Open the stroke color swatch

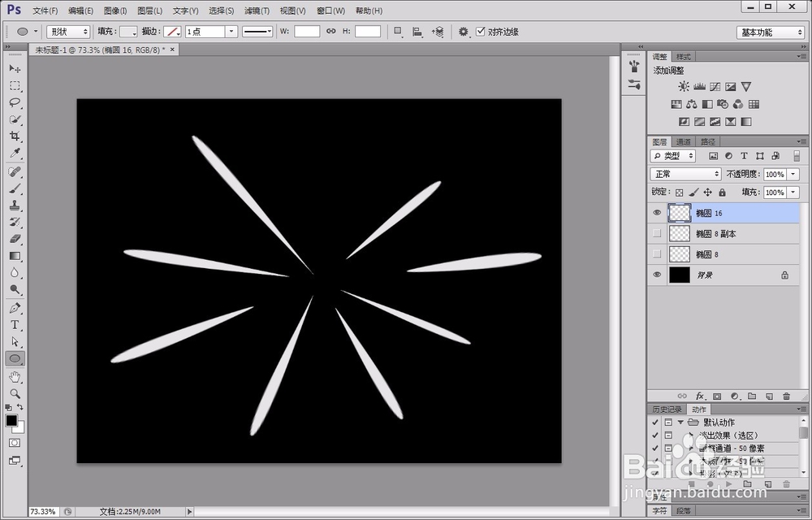(x=172, y=32)
